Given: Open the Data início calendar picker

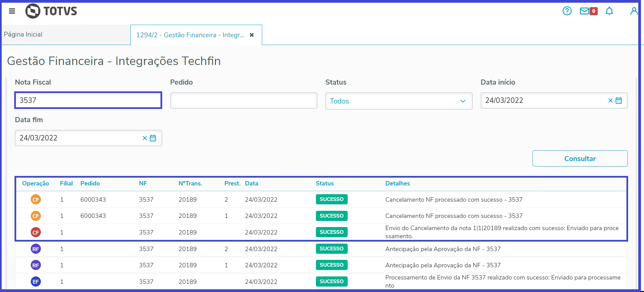Looking at the screenshot, I should 619,100.
